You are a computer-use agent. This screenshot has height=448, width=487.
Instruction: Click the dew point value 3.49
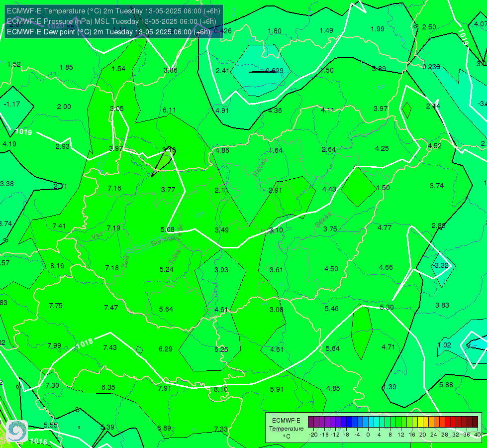222,230
